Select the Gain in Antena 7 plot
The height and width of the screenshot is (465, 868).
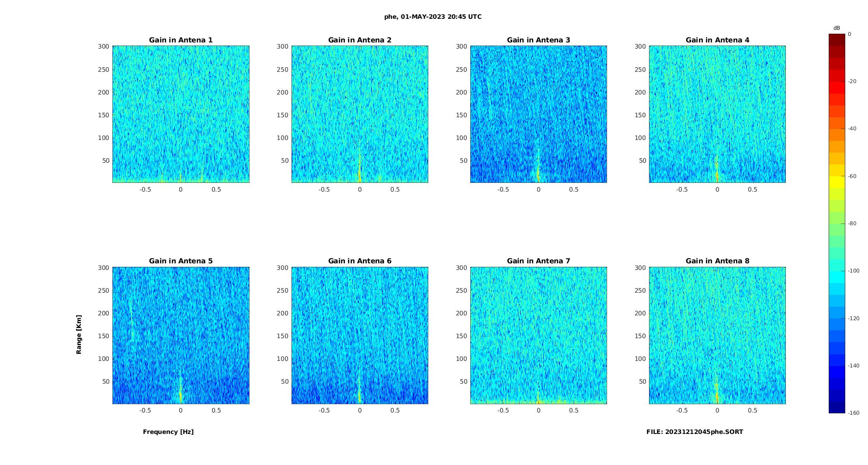click(538, 335)
